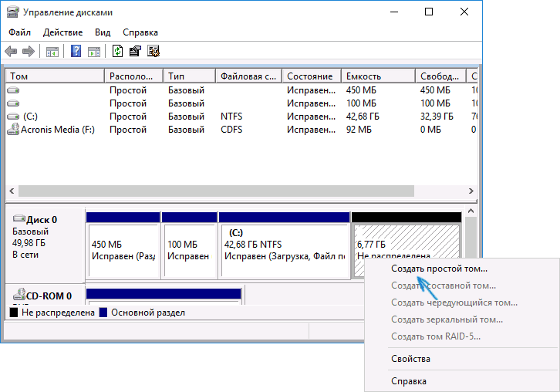Click the 0 МБ free space cell
Viewport: 560px width, 392px height.
(x=430, y=130)
